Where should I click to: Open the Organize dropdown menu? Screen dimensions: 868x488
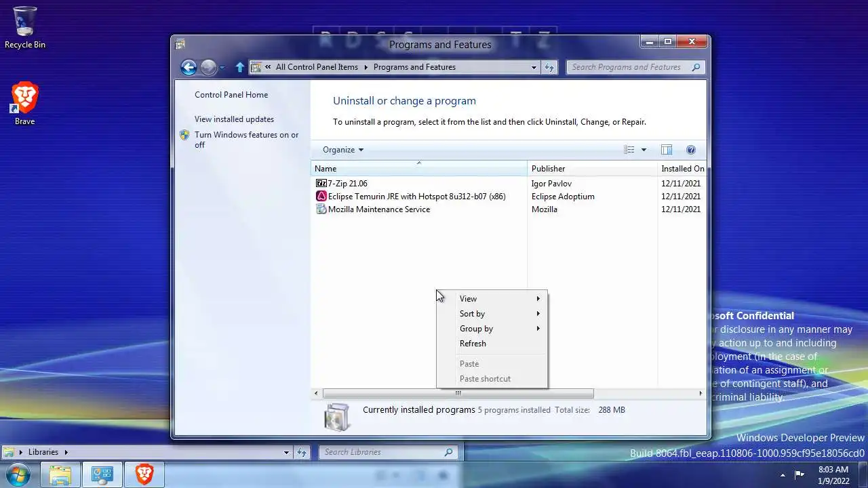(x=343, y=150)
